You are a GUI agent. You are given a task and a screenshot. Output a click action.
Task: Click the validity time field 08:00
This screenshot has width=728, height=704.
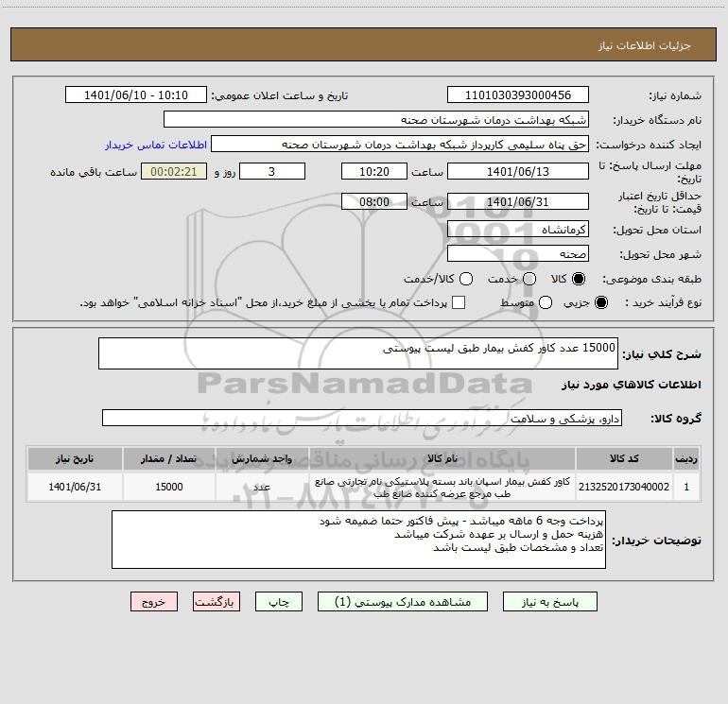pyautogui.click(x=374, y=201)
